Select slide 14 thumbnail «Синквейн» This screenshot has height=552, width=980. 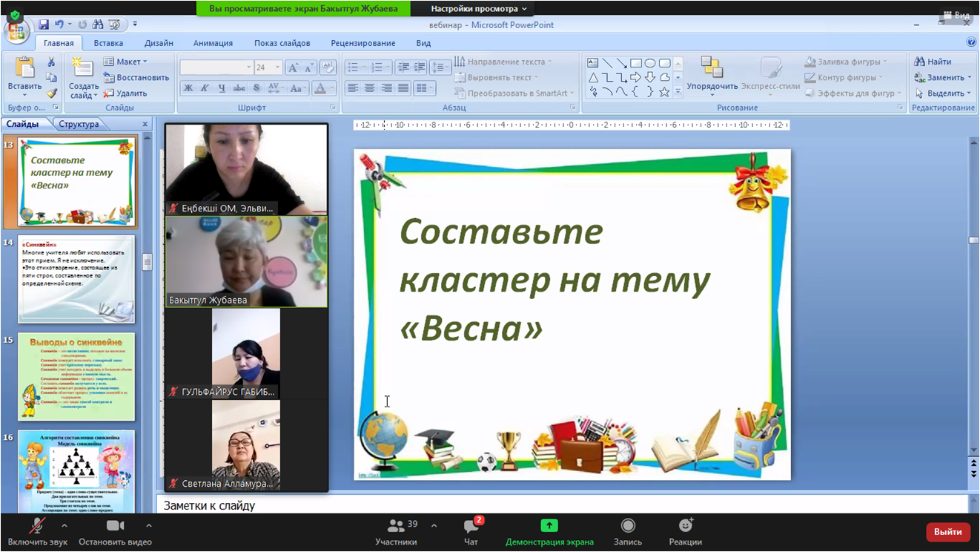click(76, 279)
